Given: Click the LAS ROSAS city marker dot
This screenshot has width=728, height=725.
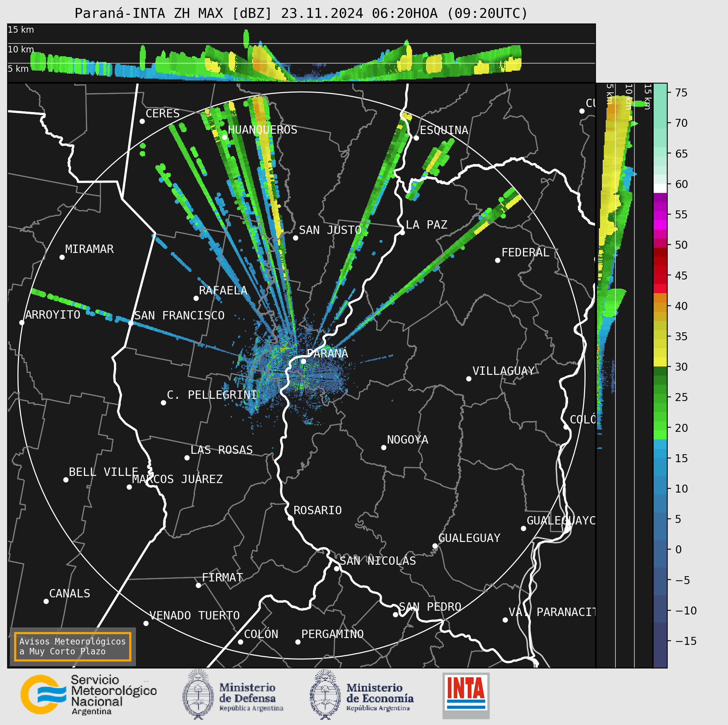Looking at the screenshot, I should coord(187,458).
